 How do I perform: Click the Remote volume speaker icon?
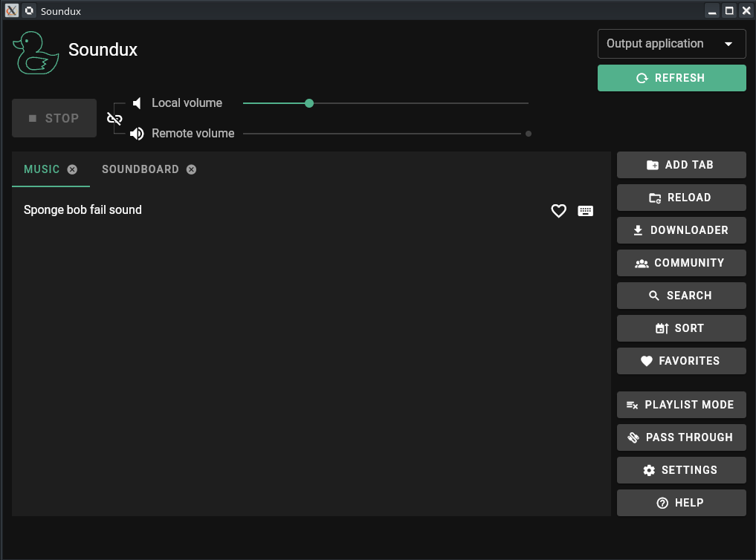pos(137,134)
